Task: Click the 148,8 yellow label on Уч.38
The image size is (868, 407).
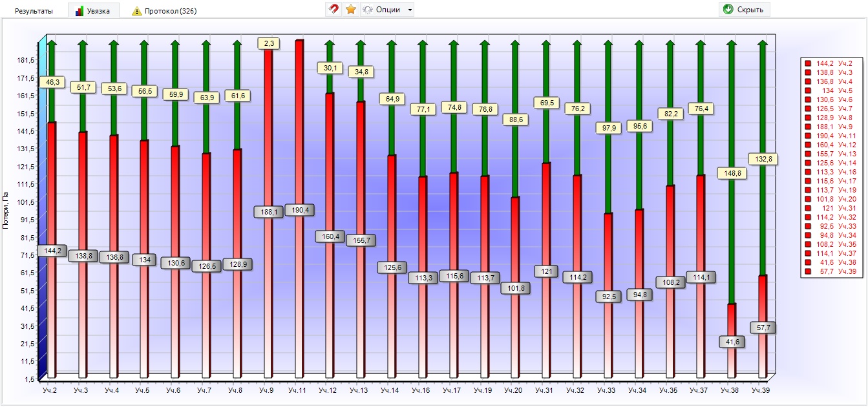Action: coord(732,173)
